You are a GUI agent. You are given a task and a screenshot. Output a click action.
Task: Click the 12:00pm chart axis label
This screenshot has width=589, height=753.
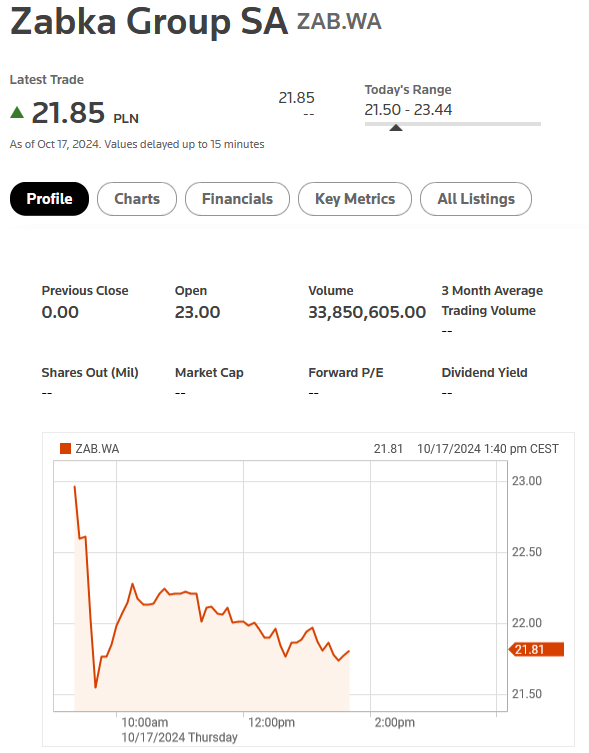tap(271, 722)
